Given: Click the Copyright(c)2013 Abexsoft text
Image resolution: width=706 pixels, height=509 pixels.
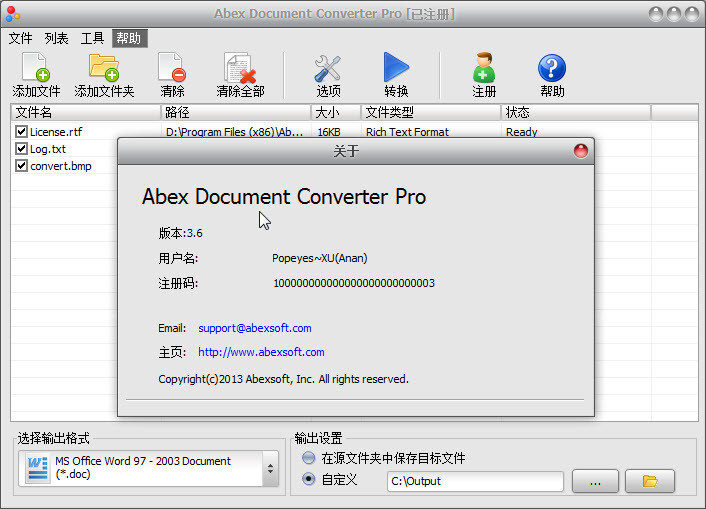Looking at the screenshot, I should [283, 379].
